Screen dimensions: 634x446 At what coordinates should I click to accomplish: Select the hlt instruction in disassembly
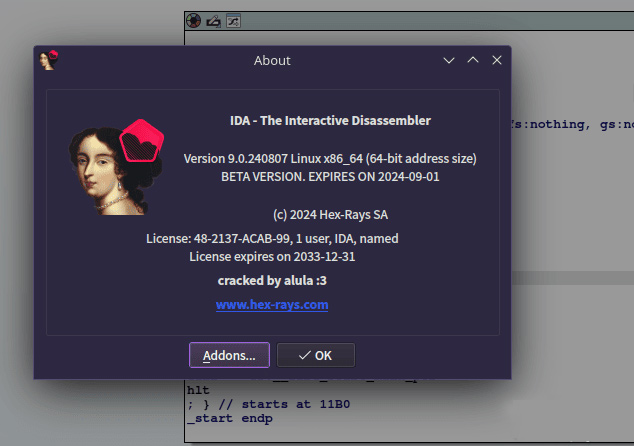pos(197,390)
